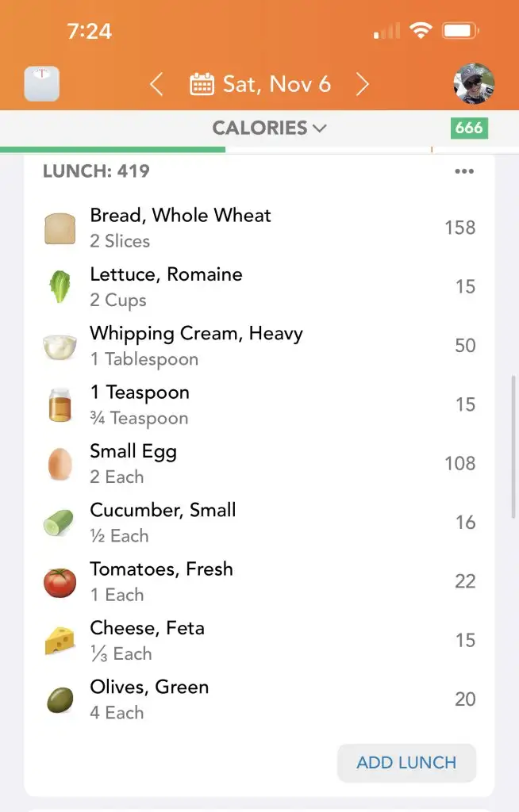
Task: Tap the calendar icon beside the date
Action: [202, 84]
